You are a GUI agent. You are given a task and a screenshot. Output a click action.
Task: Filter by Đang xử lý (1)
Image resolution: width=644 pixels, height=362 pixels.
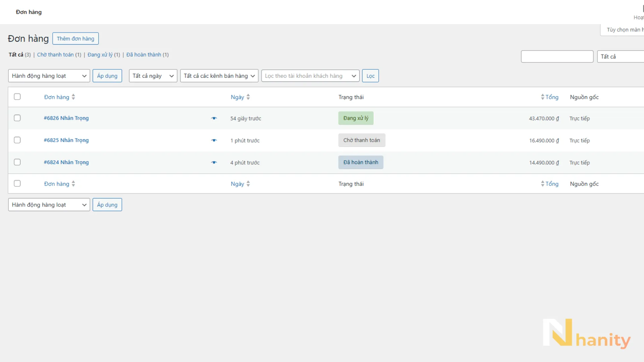(x=104, y=55)
